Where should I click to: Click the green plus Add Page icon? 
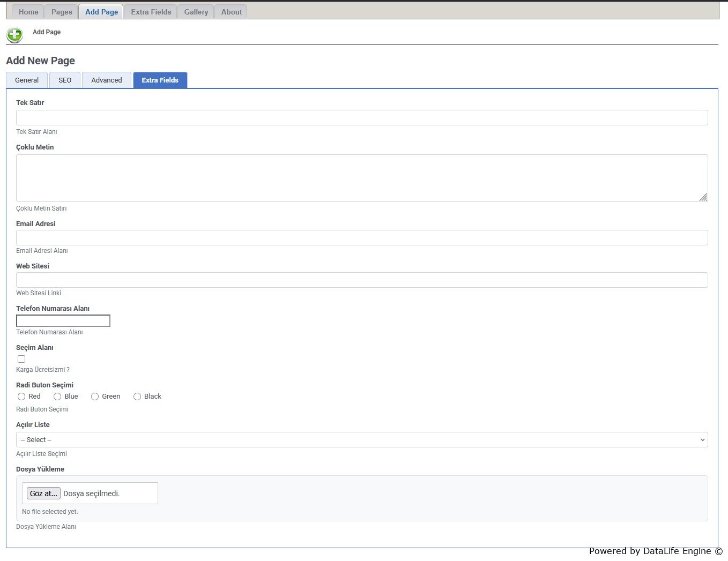pos(14,35)
